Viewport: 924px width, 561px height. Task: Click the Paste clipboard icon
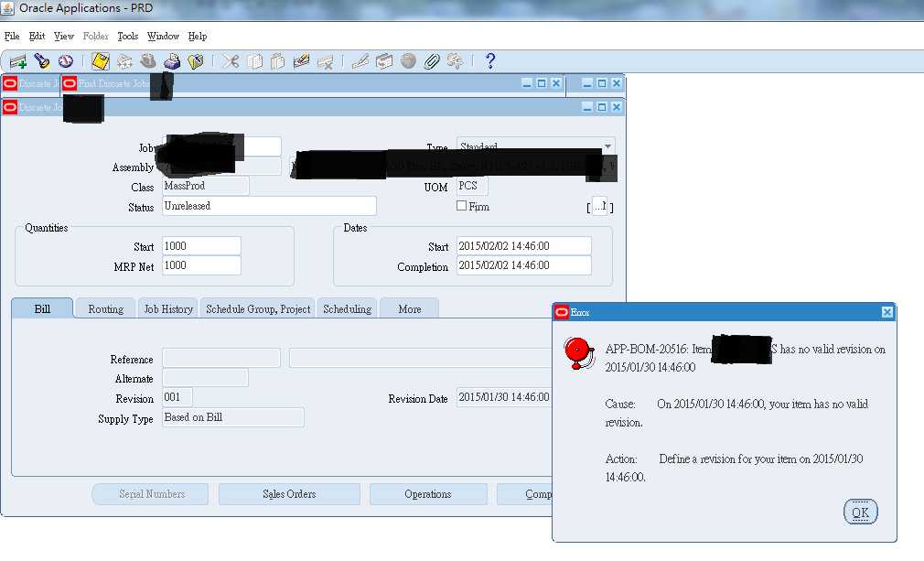[277, 61]
